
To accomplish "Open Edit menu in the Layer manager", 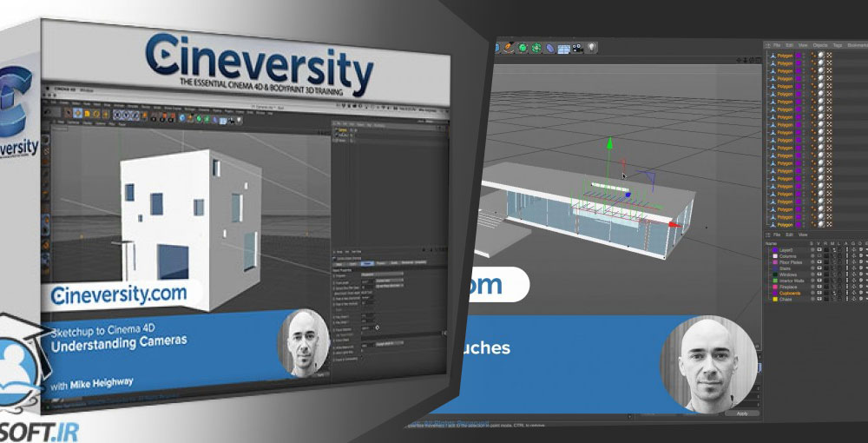I will pyautogui.click(x=789, y=235).
